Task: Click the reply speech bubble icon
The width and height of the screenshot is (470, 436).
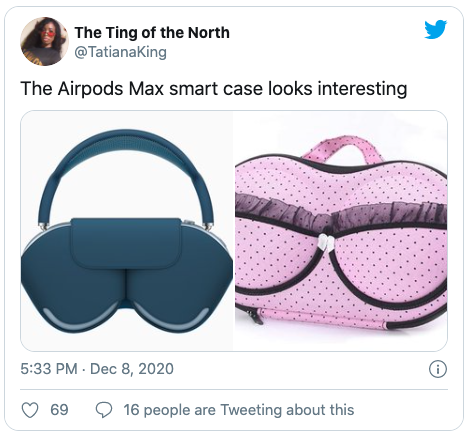Action: (104, 410)
